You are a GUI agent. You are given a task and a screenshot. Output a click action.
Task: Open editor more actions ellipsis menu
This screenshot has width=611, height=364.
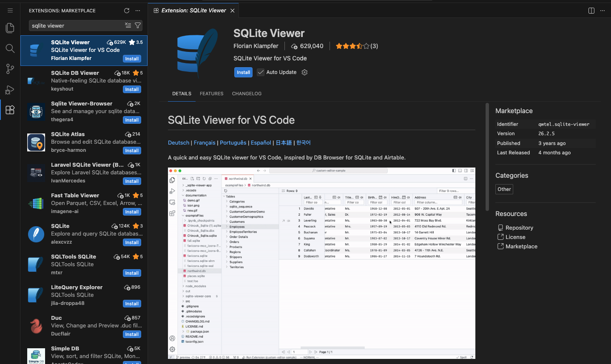pos(602,11)
